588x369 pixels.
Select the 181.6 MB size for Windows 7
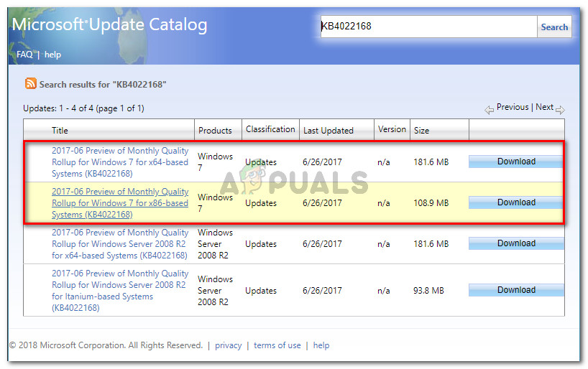click(431, 162)
